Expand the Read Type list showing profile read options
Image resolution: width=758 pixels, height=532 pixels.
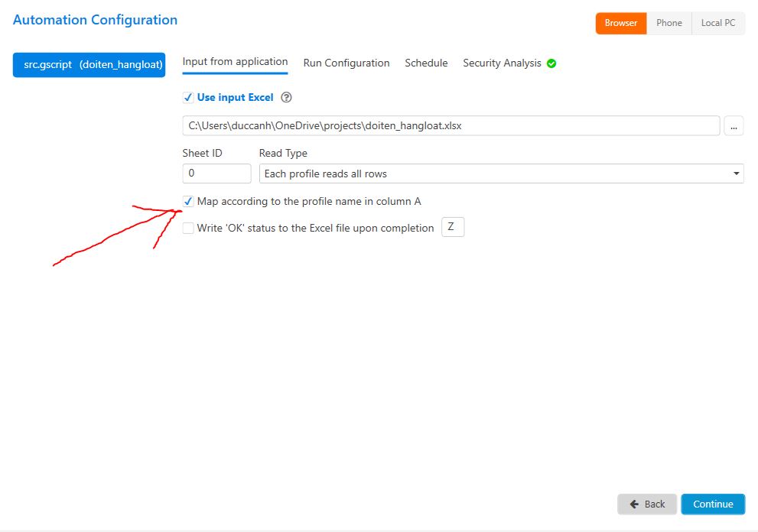tap(499, 173)
